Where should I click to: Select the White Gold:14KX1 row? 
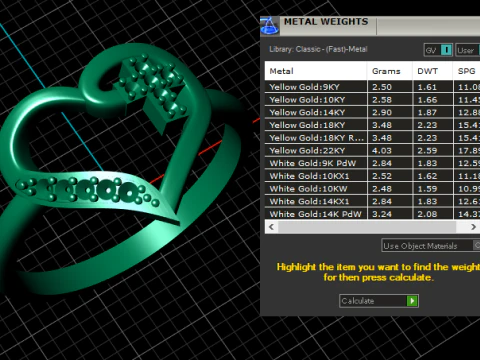(x=372, y=201)
